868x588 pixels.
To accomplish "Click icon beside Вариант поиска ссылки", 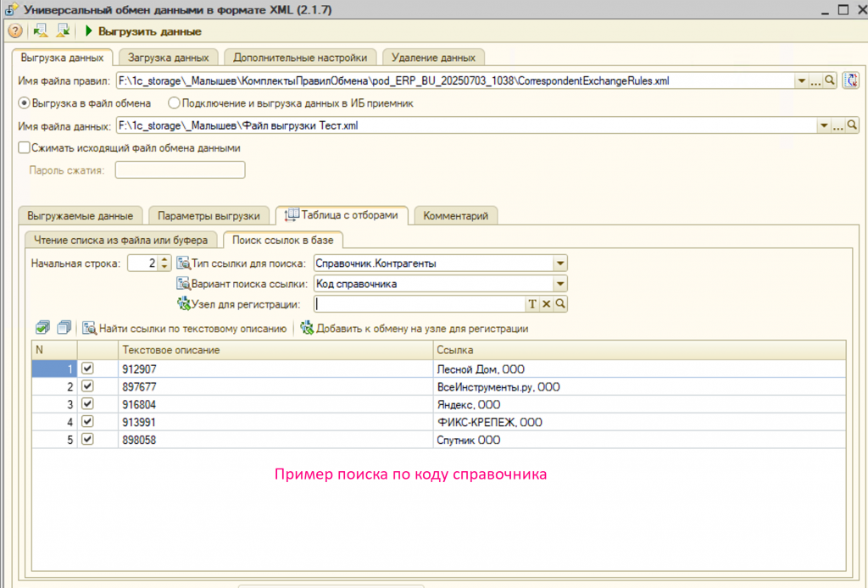I will 183,284.
